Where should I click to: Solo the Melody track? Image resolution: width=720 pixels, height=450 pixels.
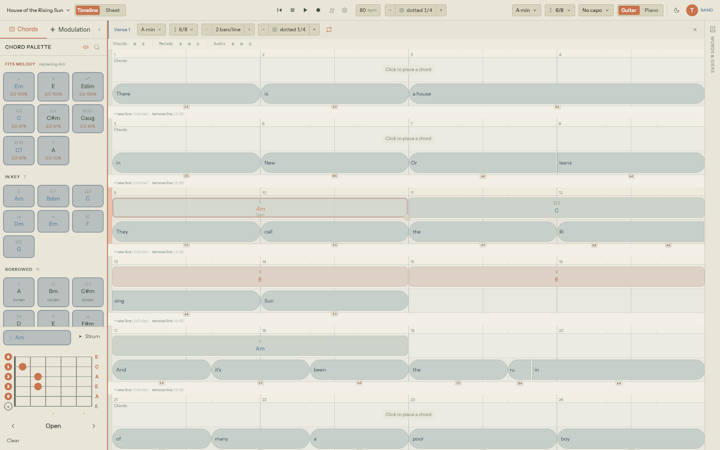tap(198, 44)
